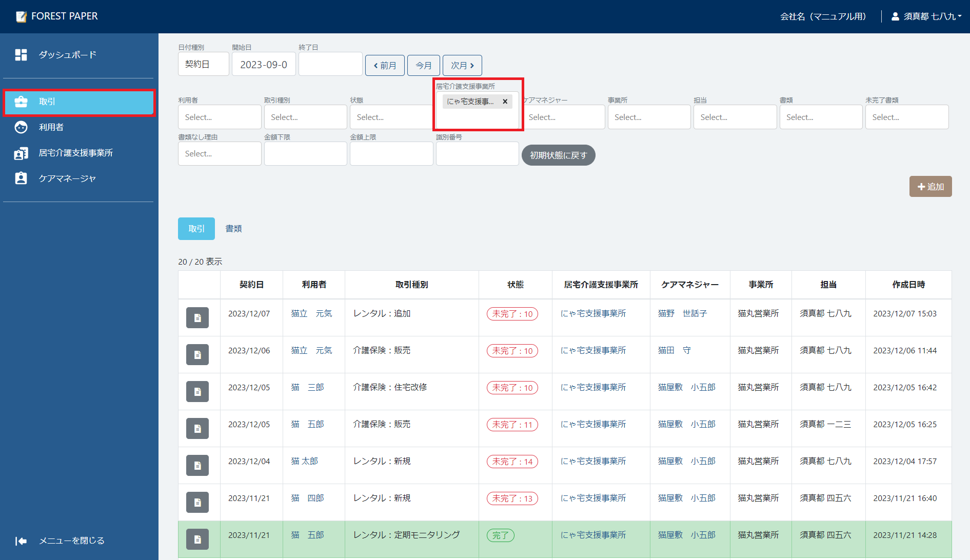Open the 須真都 七八九 user menu
970x560 pixels.
[x=927, y=16]
